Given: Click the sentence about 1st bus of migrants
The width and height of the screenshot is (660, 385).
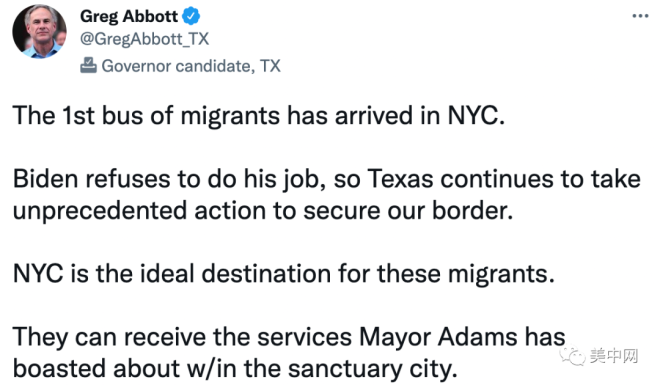Looking at the screenshot, I should coord(258,115).
